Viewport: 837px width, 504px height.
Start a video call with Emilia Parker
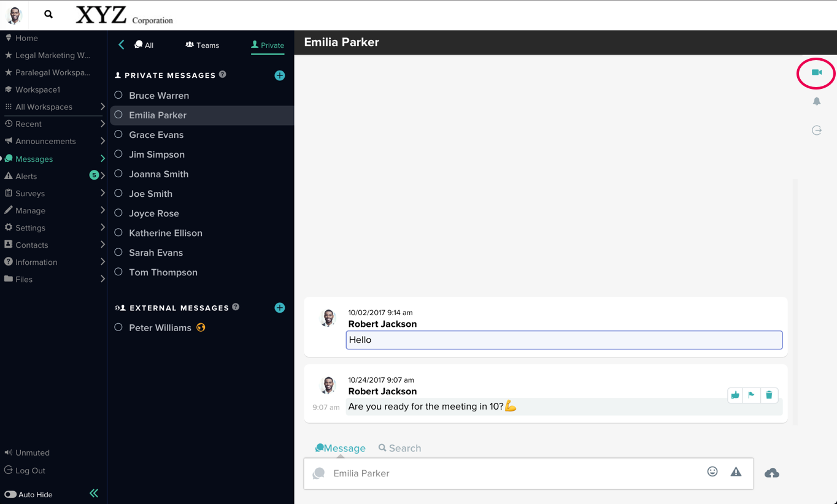coord(816,72)
